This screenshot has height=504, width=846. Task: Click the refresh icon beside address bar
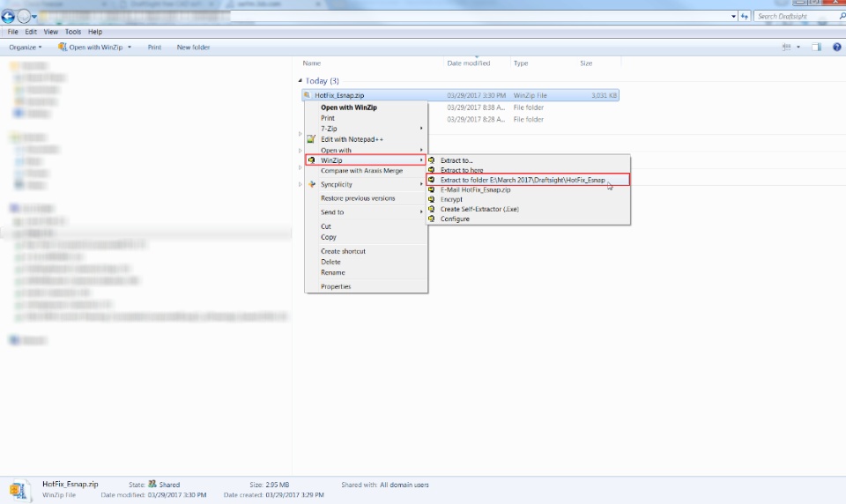(x=745, y=16)
